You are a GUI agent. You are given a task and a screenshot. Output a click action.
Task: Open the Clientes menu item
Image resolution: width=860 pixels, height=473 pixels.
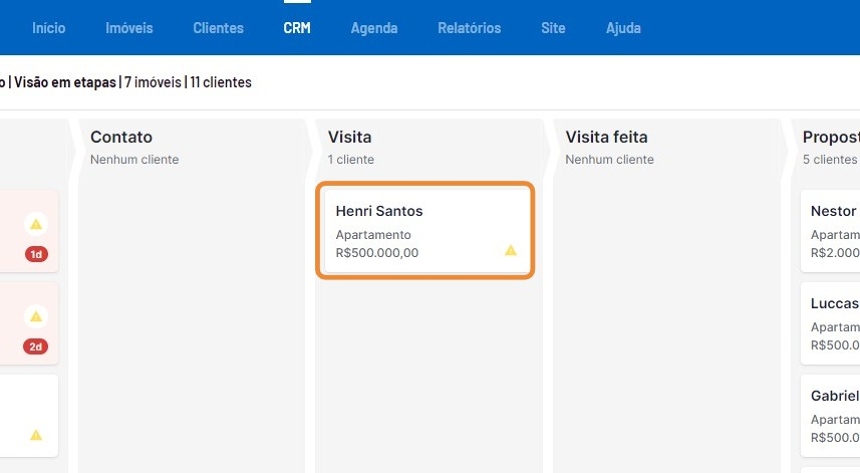point(218,28)
